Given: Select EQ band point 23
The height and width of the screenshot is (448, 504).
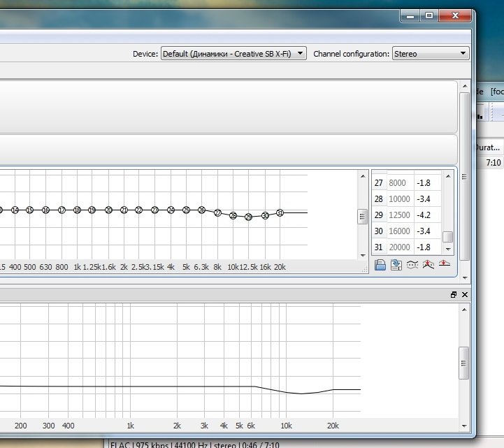Looking at the screenshot, I should [x=155, y=210].
